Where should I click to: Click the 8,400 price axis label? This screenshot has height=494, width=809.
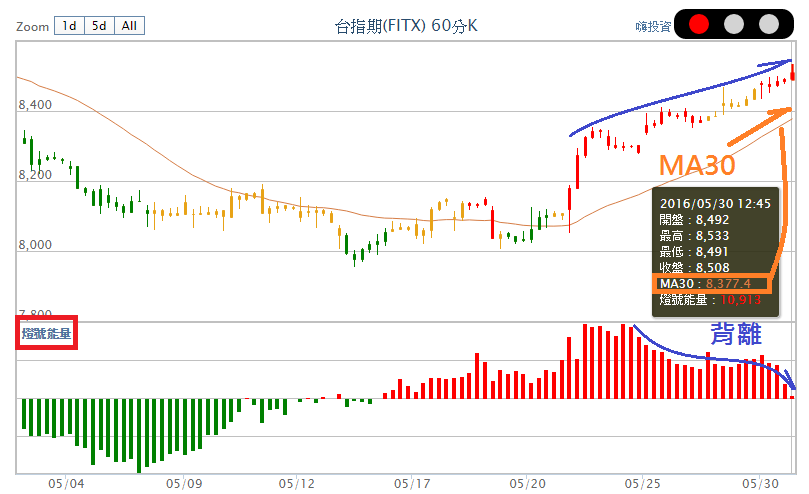(36, 105)
